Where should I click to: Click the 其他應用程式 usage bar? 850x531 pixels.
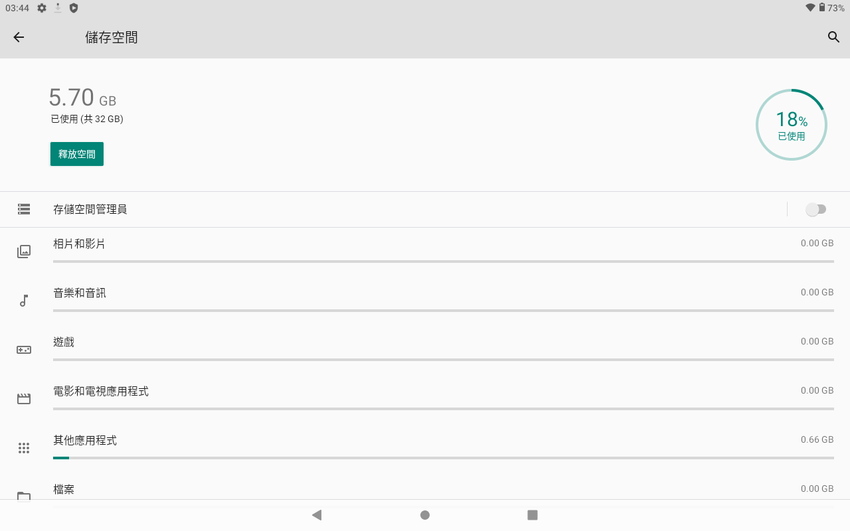443,458
